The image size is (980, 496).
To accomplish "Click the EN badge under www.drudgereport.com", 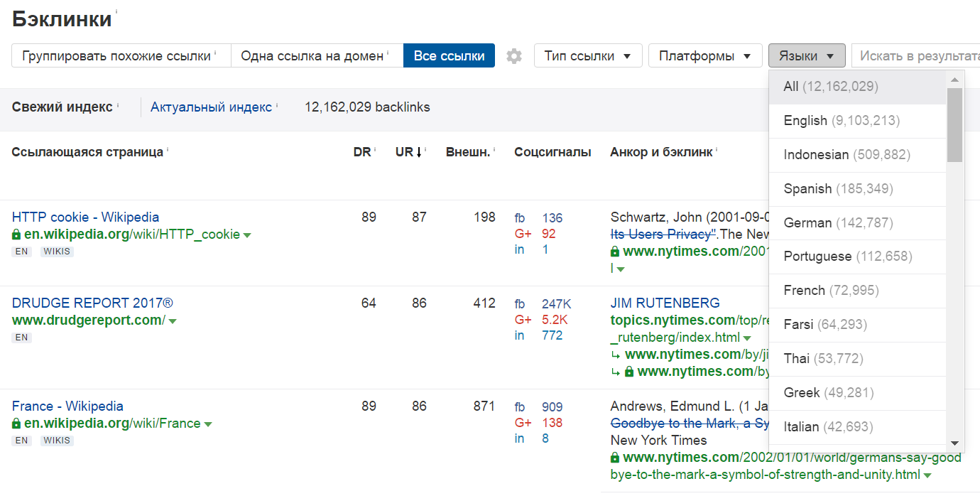I will pos(21,337).
